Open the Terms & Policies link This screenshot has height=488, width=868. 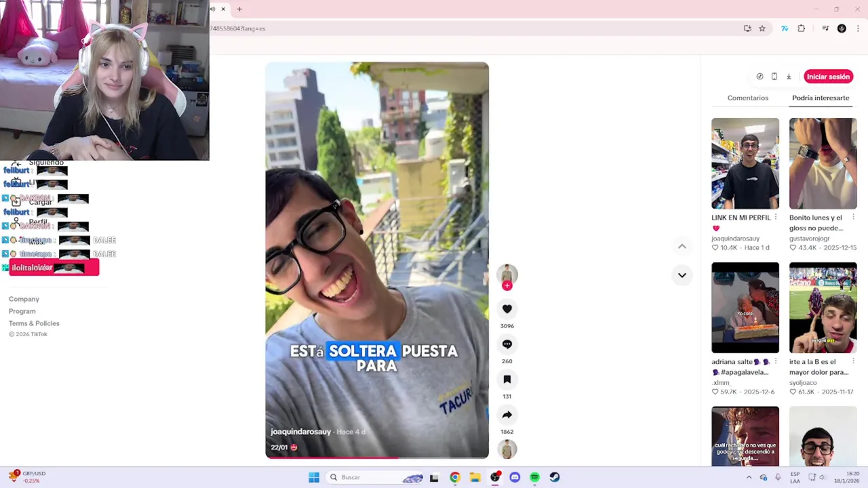34,323
